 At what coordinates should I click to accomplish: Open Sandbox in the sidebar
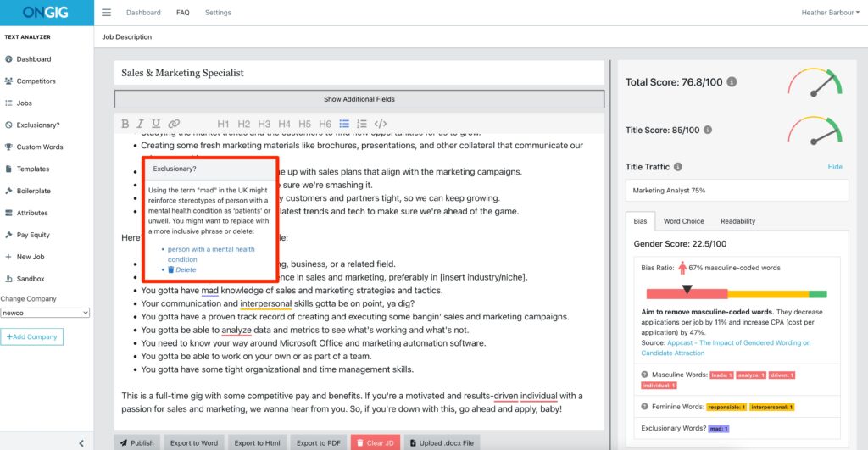31,279
